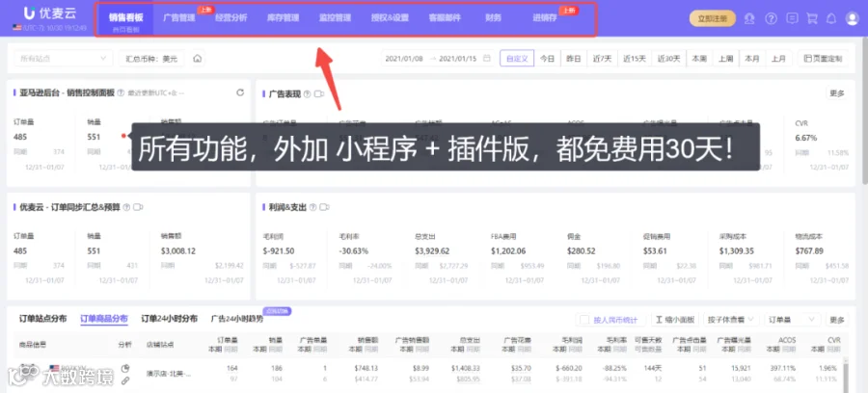Switch to the 订单站点分布 tab
868x393 pixels.
[x=42, y=319]
